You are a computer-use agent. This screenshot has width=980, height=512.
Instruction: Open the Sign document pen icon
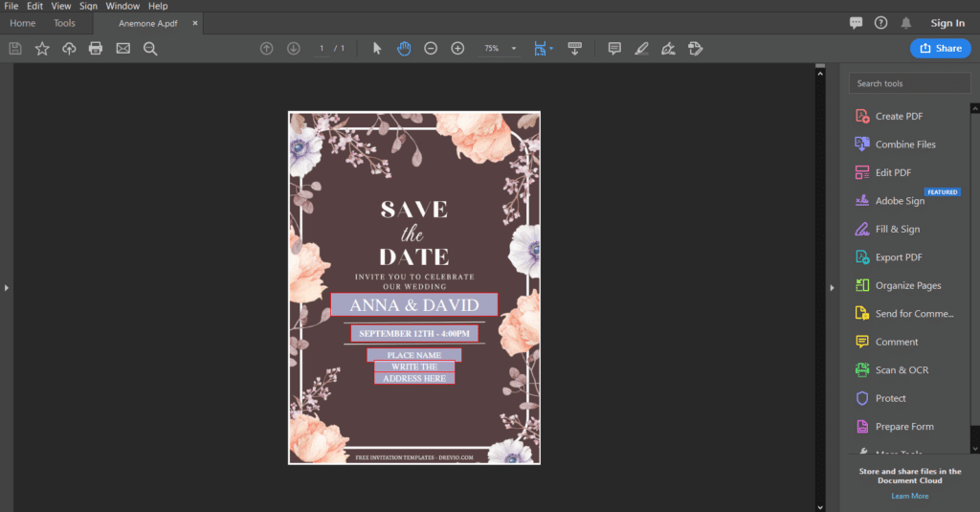[668, 48]
